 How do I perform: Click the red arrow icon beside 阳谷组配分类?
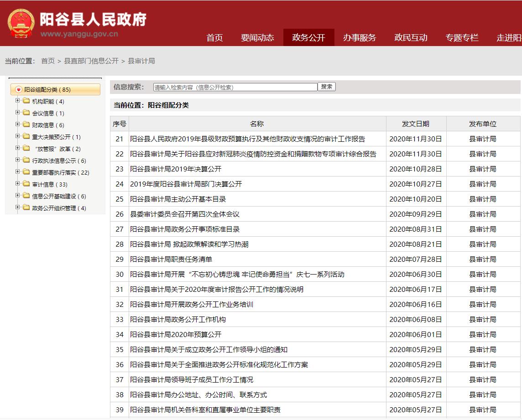(x=19, y=89)
